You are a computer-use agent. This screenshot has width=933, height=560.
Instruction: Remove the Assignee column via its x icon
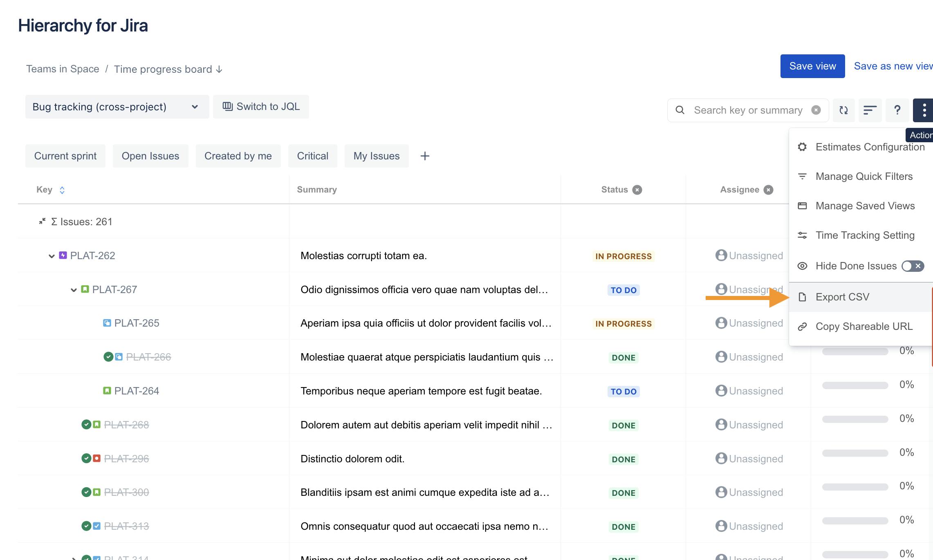[x=769, y=190]
